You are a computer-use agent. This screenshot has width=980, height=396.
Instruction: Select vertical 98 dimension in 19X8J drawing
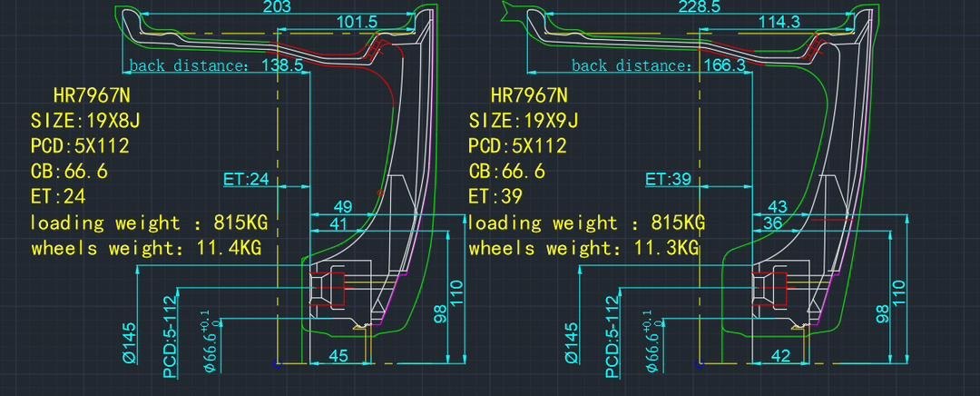pos(440,314)
